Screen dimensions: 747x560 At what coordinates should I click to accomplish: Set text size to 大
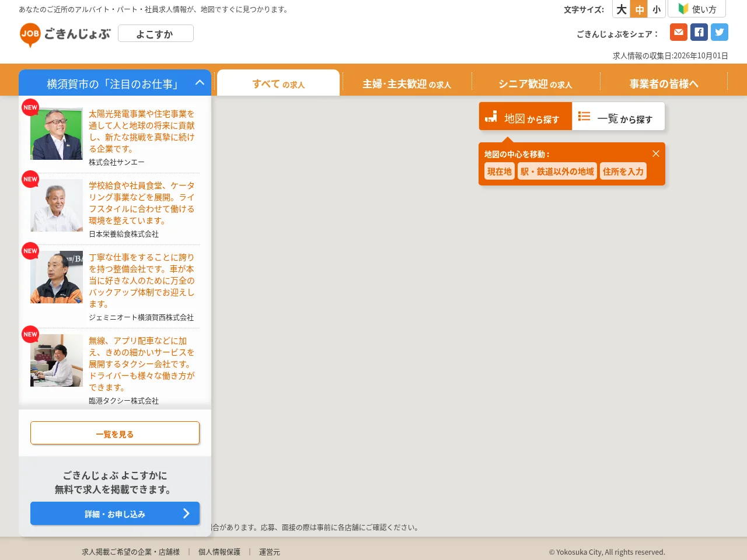tap(622, 9)
